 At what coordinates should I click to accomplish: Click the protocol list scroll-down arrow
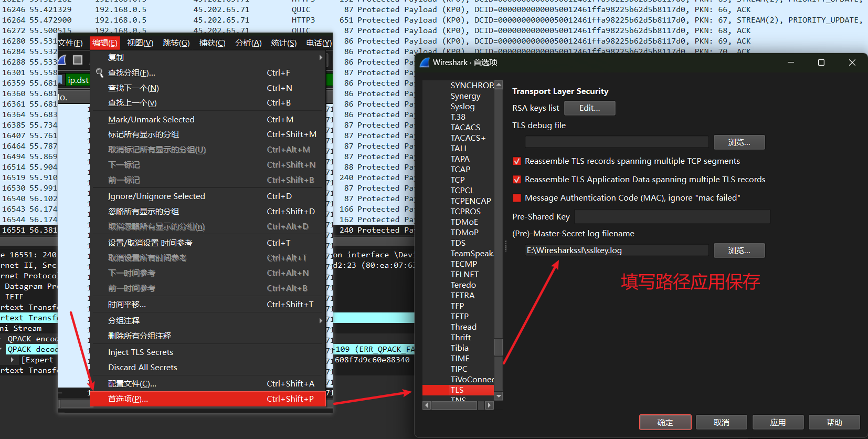click(x=499, y=396)
